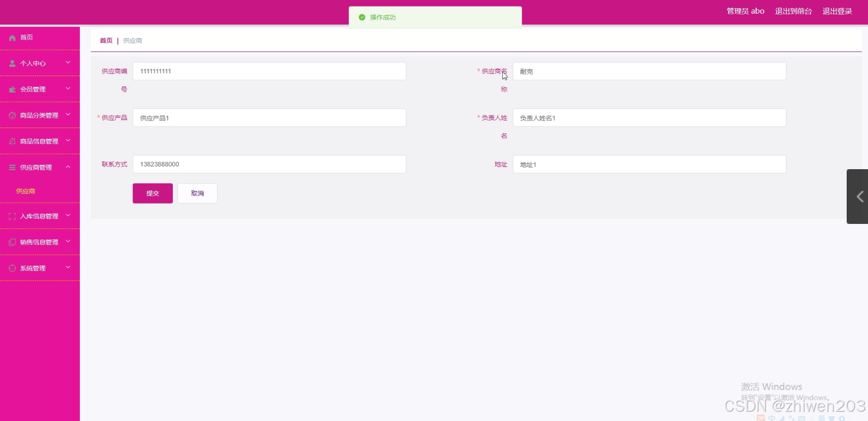This screenshot has height=421, width=868.
Task: Click the icon beside 系统管理
Action: [12, 268]
